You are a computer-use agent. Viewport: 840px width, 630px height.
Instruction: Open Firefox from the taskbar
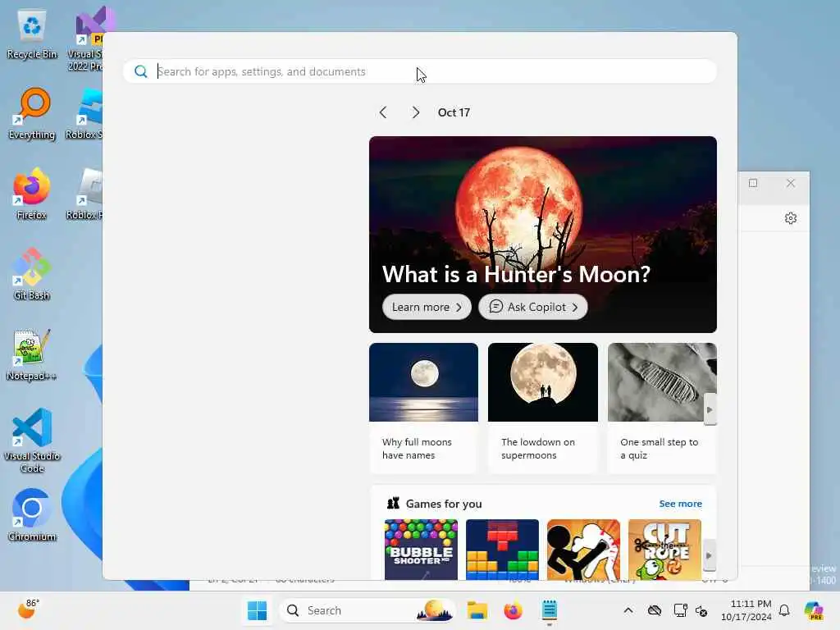click(514, 610)
